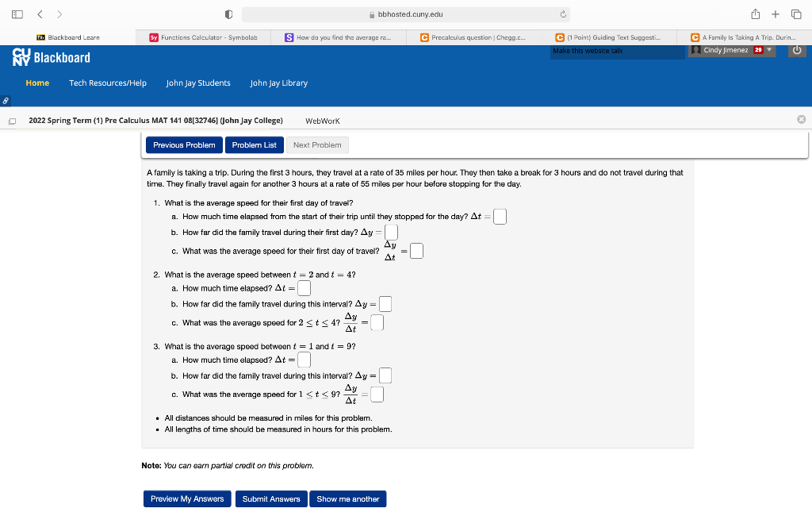Click question 3c average speed answer box

[x=377, y=394]
